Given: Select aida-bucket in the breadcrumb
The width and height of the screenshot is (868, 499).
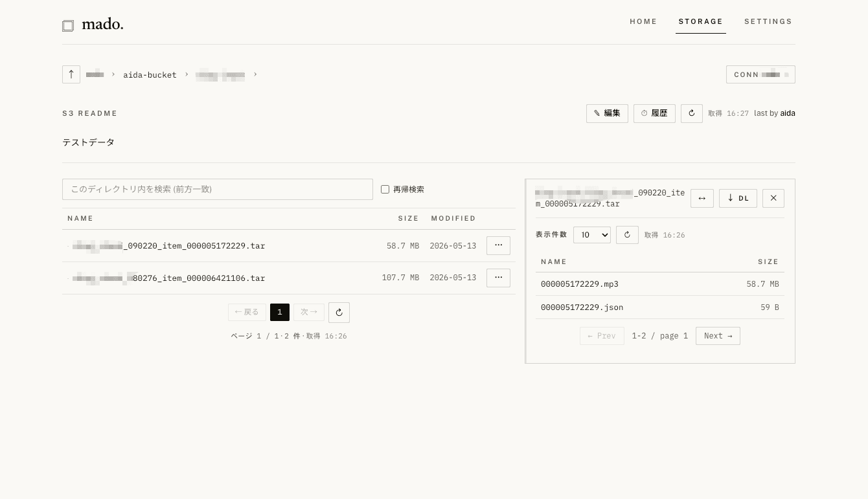Looking at the screenshot, I should click(150, 75).
